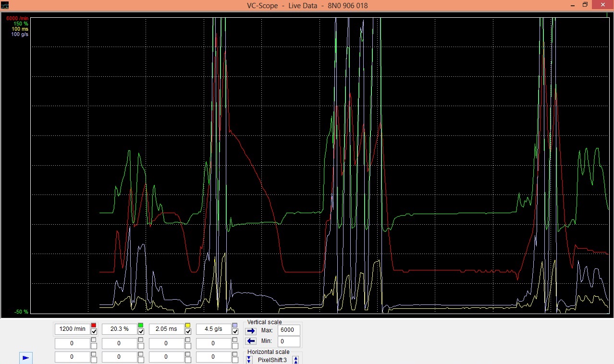The width and height of the screenshot is (614, 364).
Task: Enable second-row checkbox below the 4.5 g/s checkbox
Action: [x=235, y=346]
